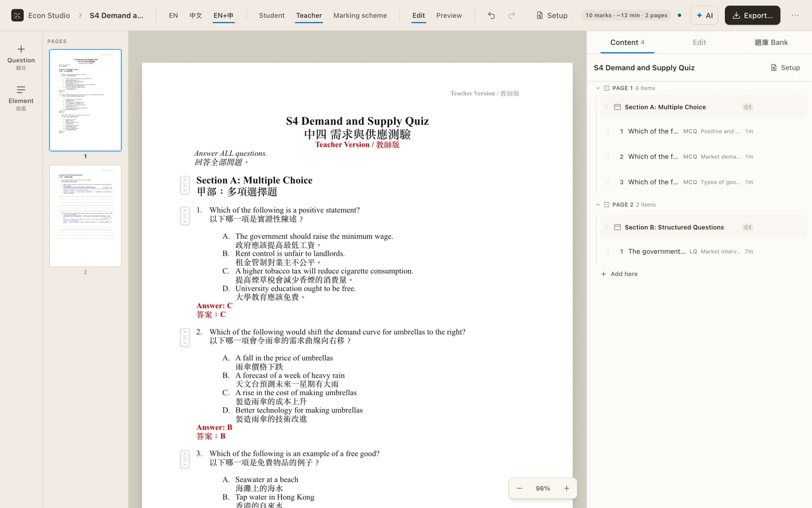Switch language to EN only
Screen dimensions: 812x508
pos(173,15)
